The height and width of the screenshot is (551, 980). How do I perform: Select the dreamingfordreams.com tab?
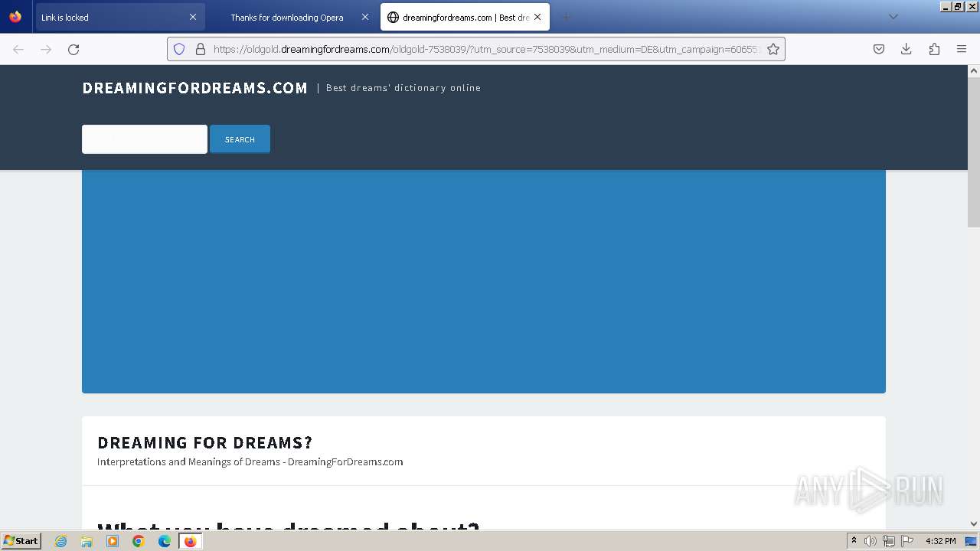(465, 17)
